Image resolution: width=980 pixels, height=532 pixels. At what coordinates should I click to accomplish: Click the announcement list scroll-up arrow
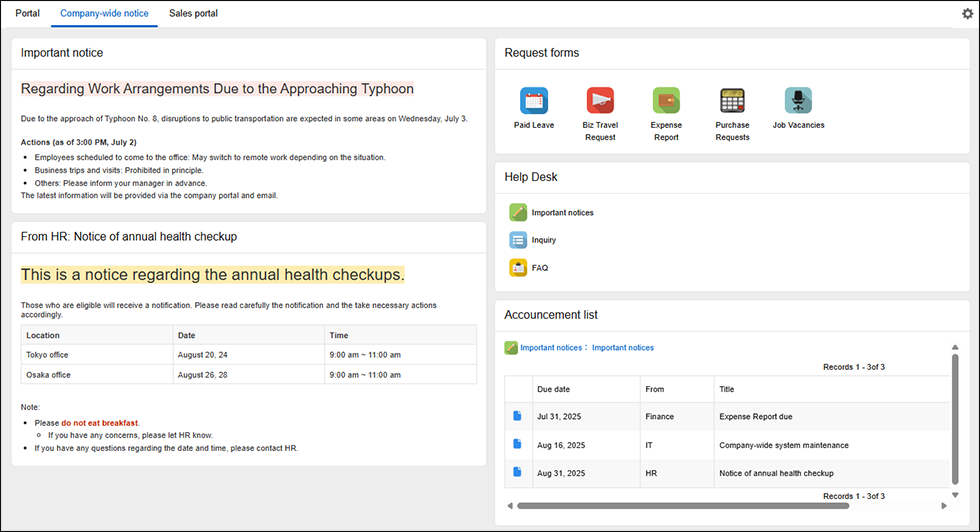pyautogui.click(x=955, y=347)
